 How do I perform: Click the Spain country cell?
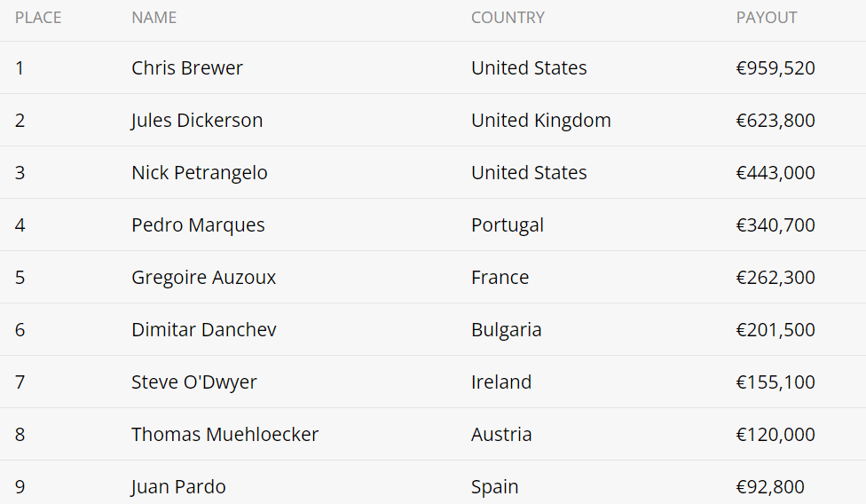[x=495, y=487]
